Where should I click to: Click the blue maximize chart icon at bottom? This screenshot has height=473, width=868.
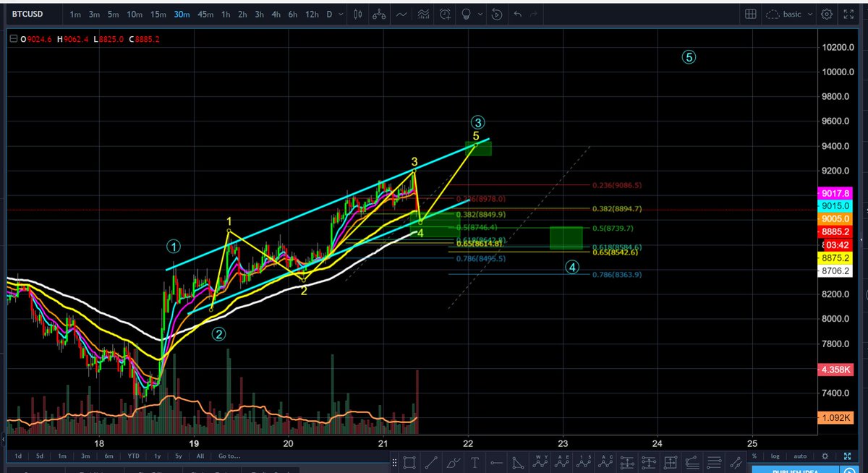[x=847, y=456]
